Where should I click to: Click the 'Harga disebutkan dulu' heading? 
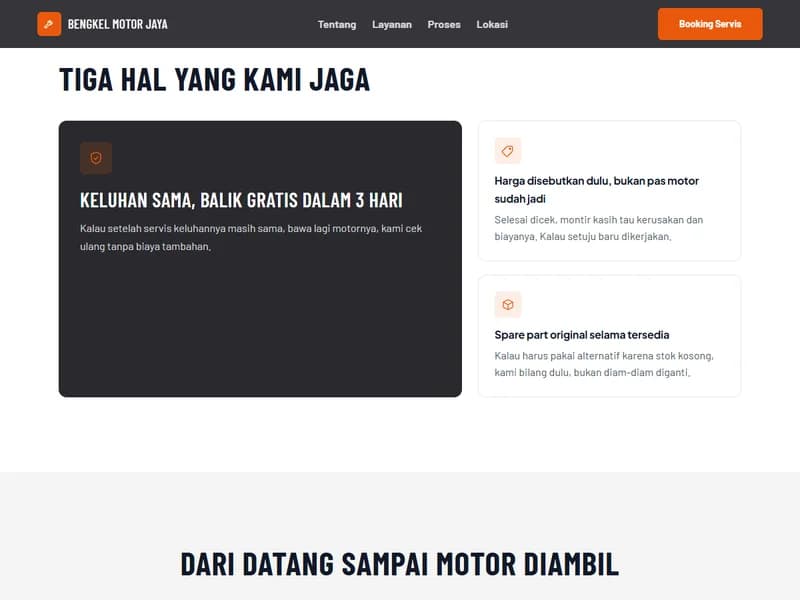coord(596,189)
